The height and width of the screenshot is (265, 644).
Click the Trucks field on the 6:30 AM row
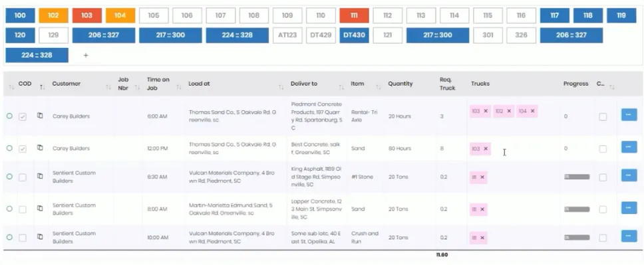(x=513, y=177)
